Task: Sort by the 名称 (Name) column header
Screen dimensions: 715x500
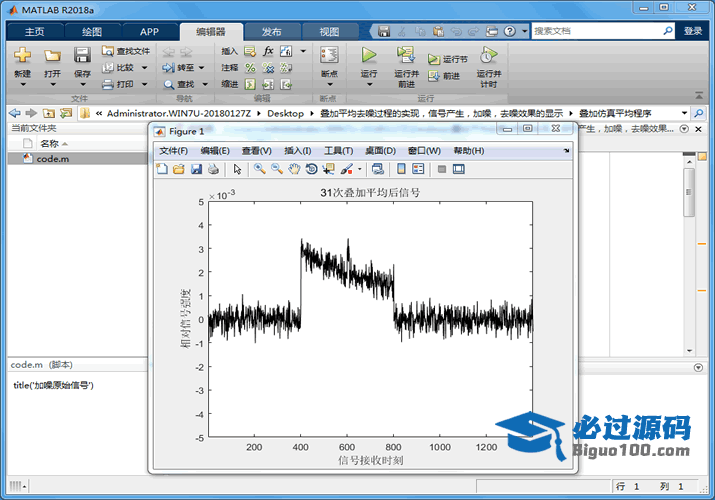Action: point(49,144)
